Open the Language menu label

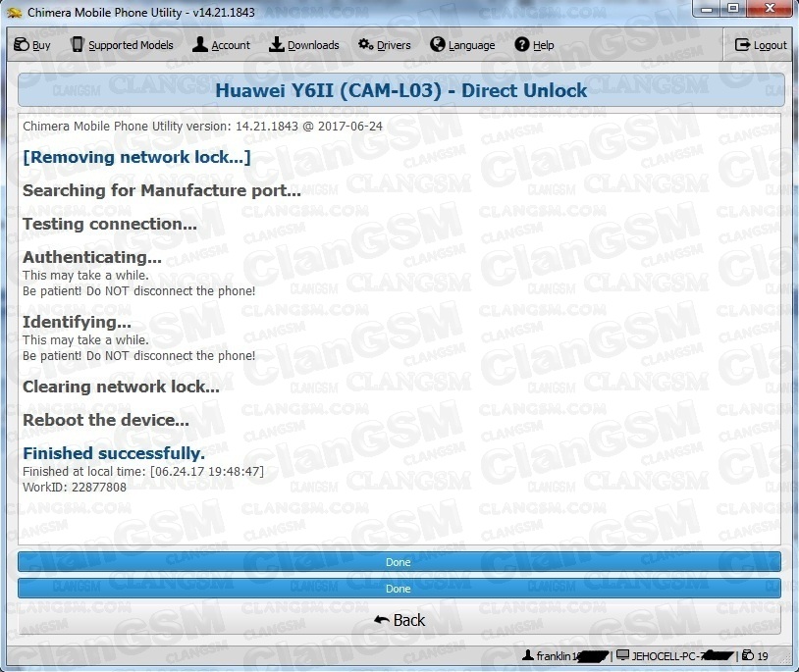point(472,45)
